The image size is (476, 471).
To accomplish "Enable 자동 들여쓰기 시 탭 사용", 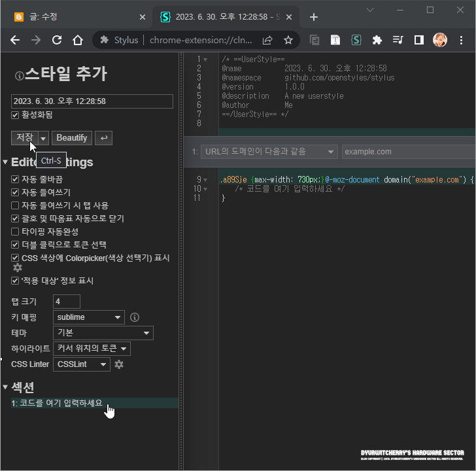I will [15, 205].
